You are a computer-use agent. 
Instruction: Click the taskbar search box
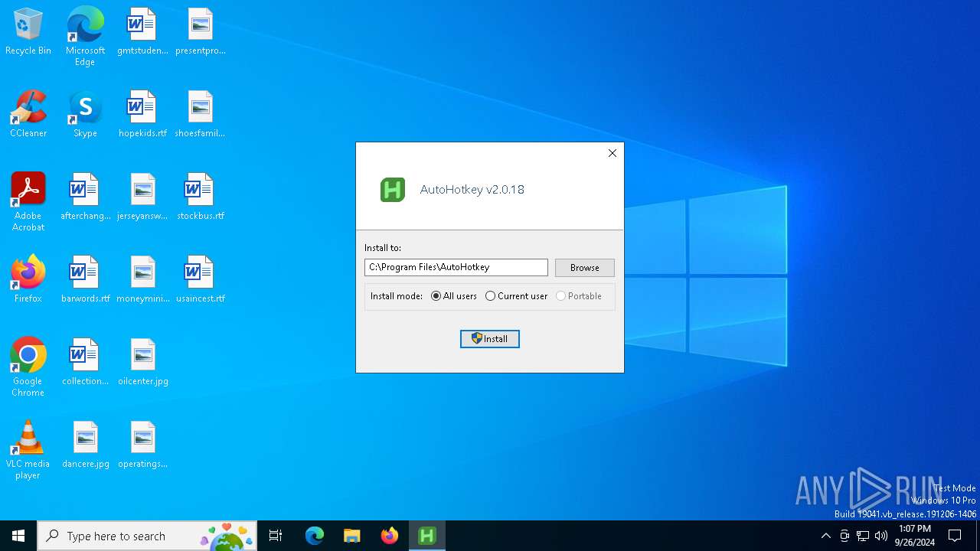click(147, 536)
